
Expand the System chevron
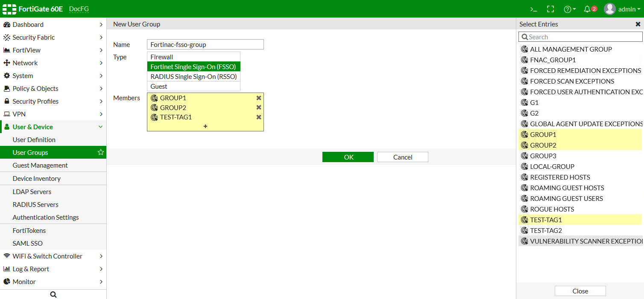101,76
